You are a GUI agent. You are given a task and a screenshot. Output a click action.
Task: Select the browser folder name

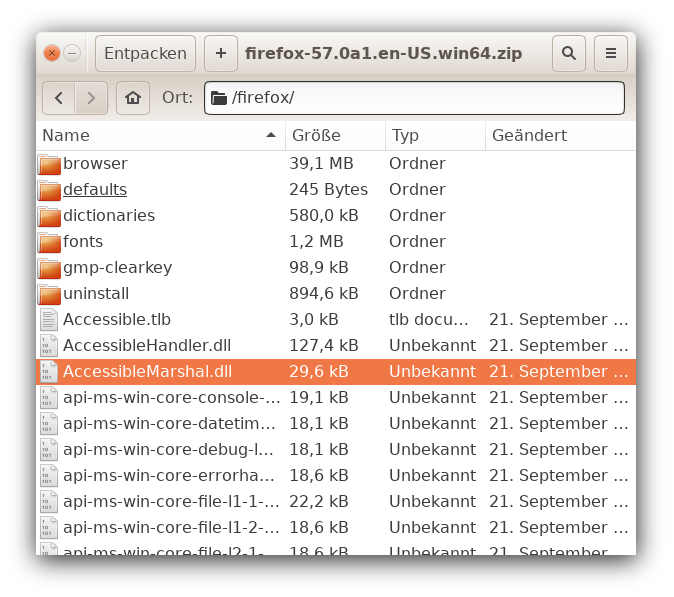pyautogui.click(x=95, y=164)
